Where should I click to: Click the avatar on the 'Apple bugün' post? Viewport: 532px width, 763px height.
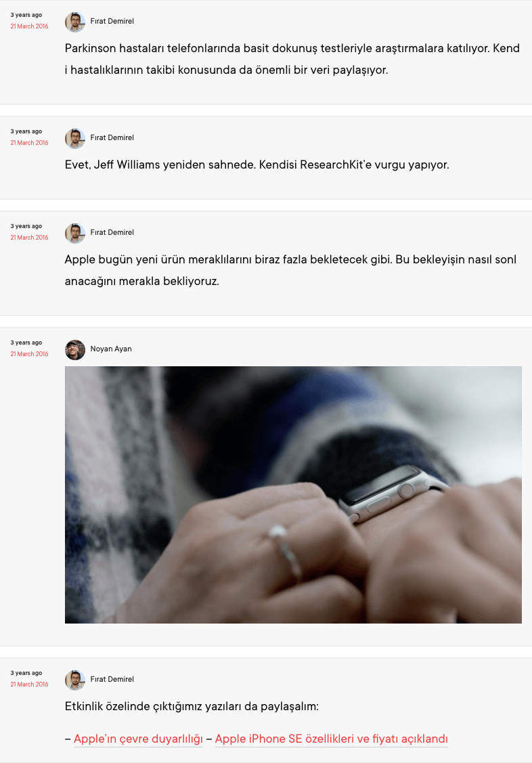tap(75, 234)
